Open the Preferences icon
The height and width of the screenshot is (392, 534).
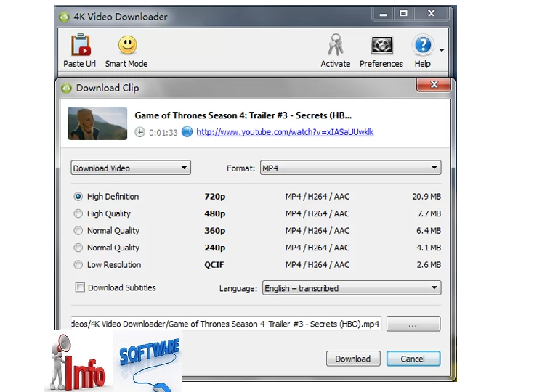(x=381, y=45)
